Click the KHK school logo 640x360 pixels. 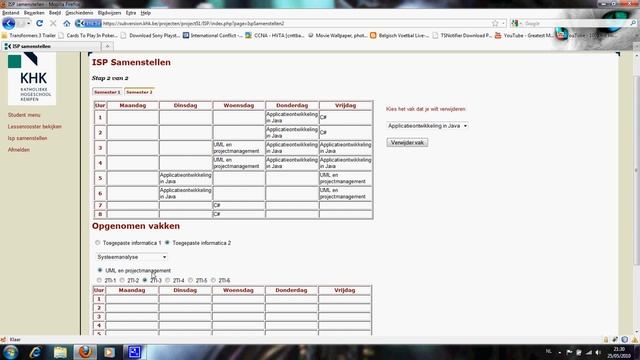pyautogui.click(x=32, y=78)
